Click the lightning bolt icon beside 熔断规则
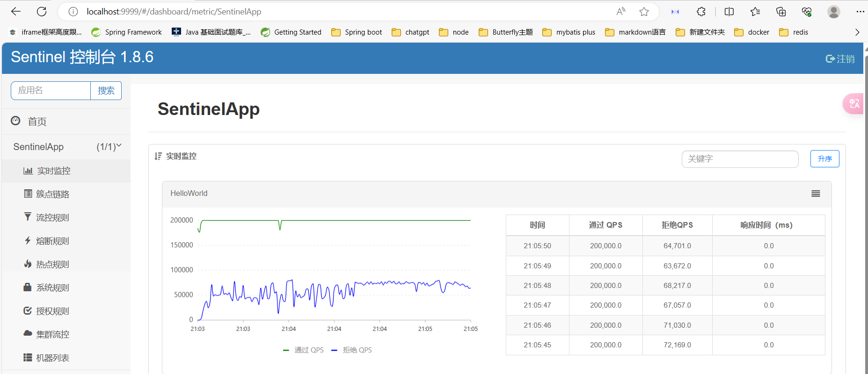This screenshot has height=374, width=868. [28, 241]
